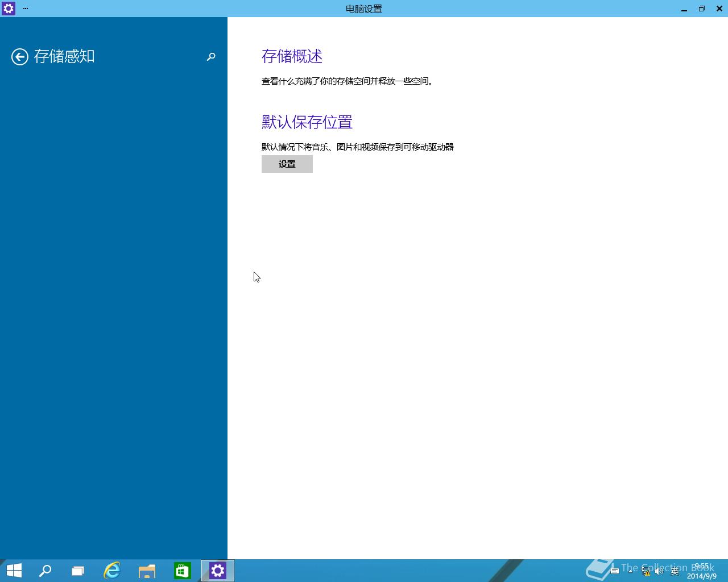Open search in the 存储感知 sidebar

tap(211, 57)
